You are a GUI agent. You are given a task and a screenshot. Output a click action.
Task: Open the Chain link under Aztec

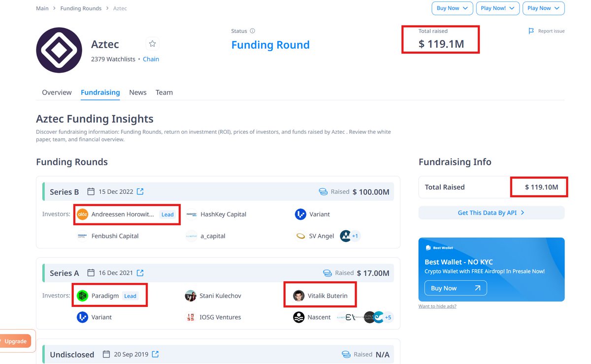point(151,59)
